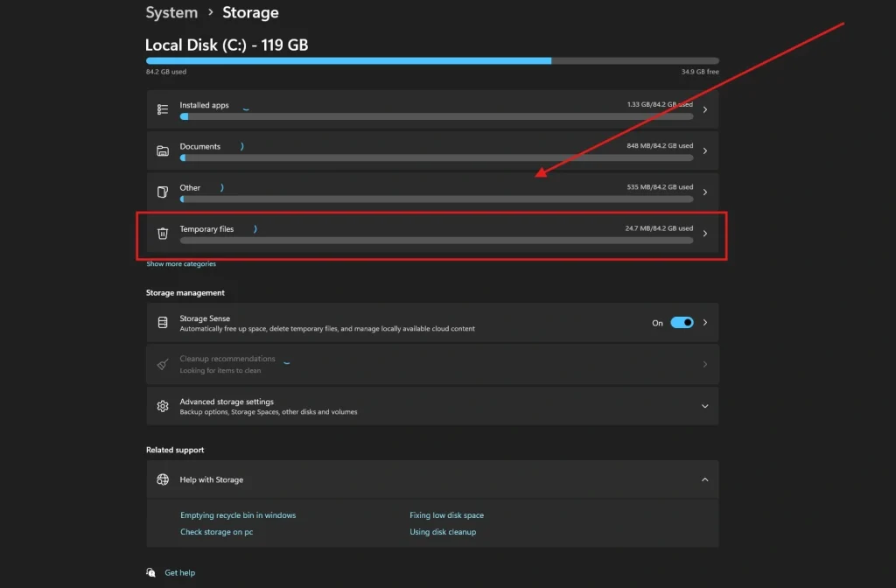Click the 535 MB/84.2 GB used value

pos(660,187)
